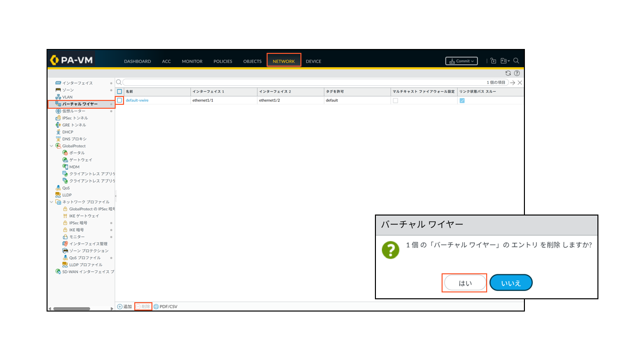Open the DASHBOARD tab

pyautogui.click(x=138, y=61)
